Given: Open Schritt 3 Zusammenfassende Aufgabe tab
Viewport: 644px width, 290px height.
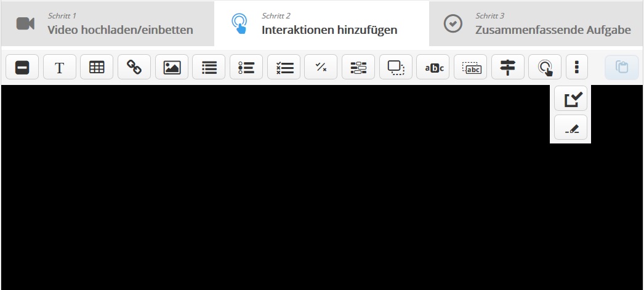Looking at the screenshot, I should click(536, 24).
